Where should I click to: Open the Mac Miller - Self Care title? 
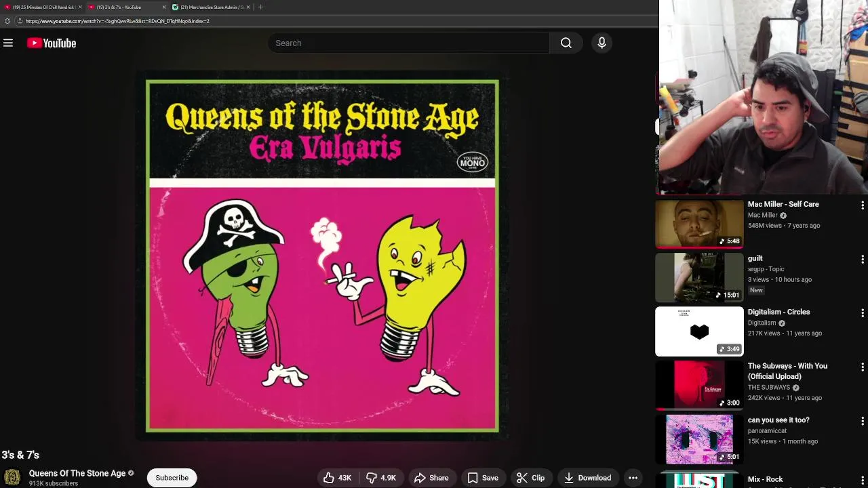[783, 204]
